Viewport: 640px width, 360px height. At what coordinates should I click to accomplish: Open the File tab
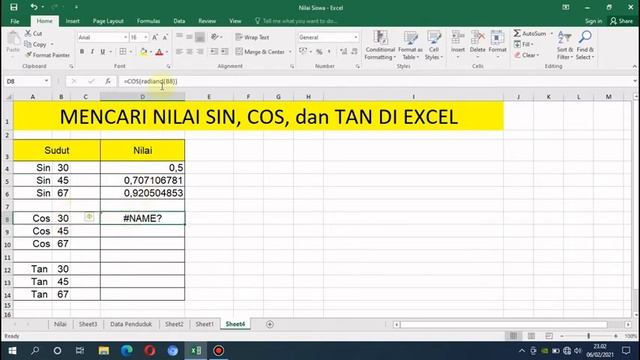[15, 21]
